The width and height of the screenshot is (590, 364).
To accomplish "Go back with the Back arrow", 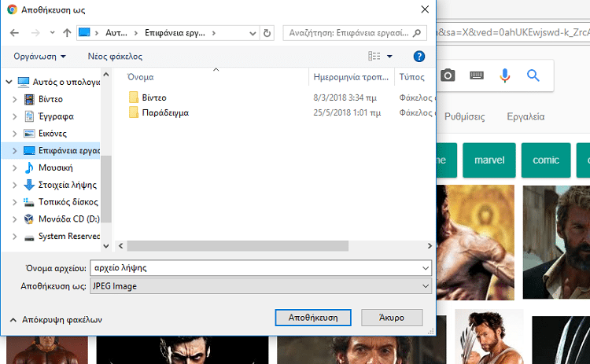I will click(14, 33).
